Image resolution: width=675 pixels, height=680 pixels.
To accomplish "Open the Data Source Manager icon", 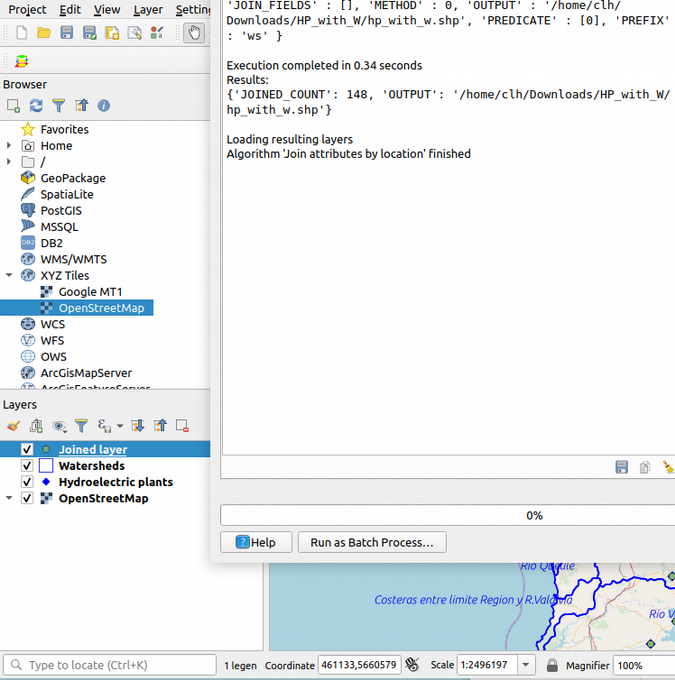I will point(22,61).
